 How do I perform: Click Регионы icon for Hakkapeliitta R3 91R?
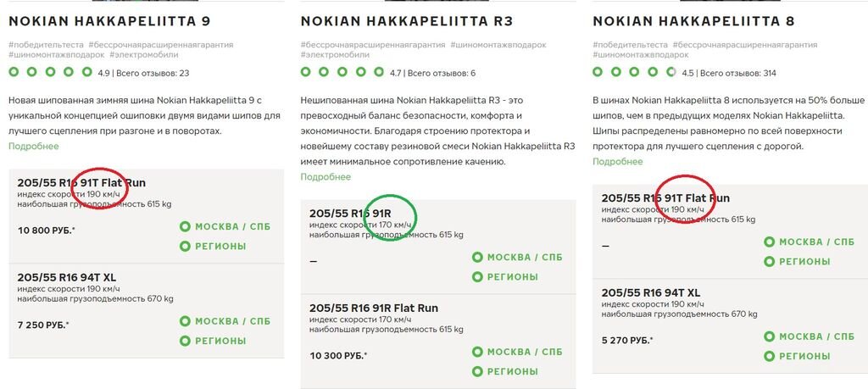(477, 276)
